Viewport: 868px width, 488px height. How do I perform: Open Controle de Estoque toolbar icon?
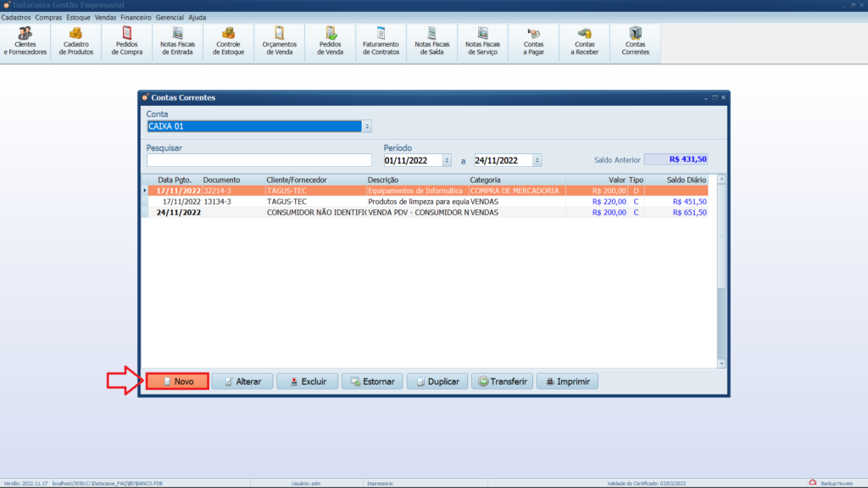click(x=229, y=42)
